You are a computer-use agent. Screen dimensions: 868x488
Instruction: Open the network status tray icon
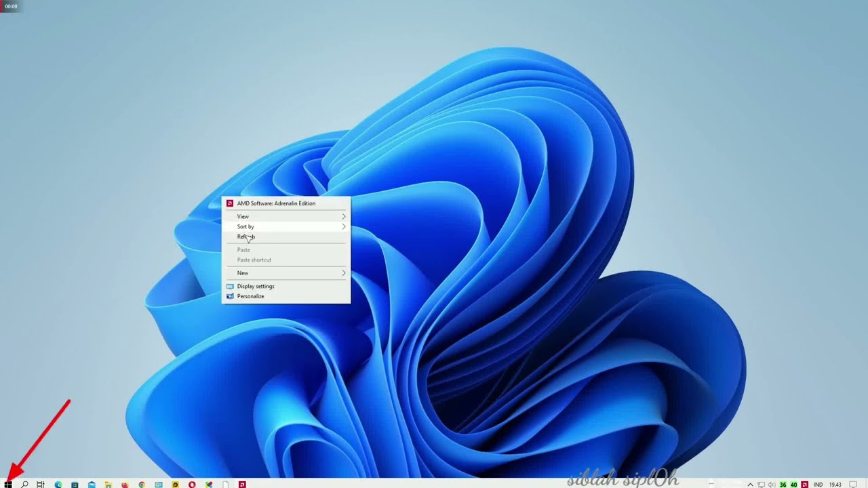tap(761, 485)
